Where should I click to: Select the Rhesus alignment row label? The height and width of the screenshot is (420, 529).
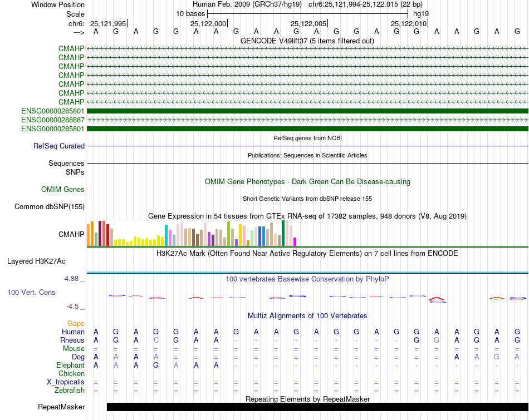(x=72, y=340)
